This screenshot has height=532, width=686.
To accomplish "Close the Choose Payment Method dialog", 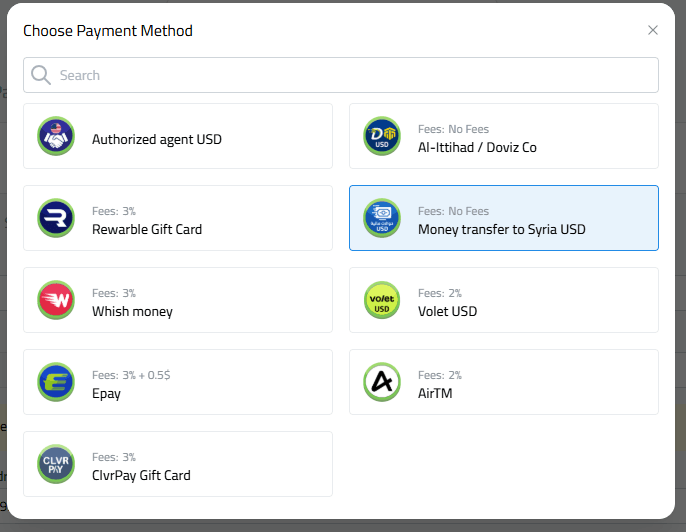I will pos(653,30).
